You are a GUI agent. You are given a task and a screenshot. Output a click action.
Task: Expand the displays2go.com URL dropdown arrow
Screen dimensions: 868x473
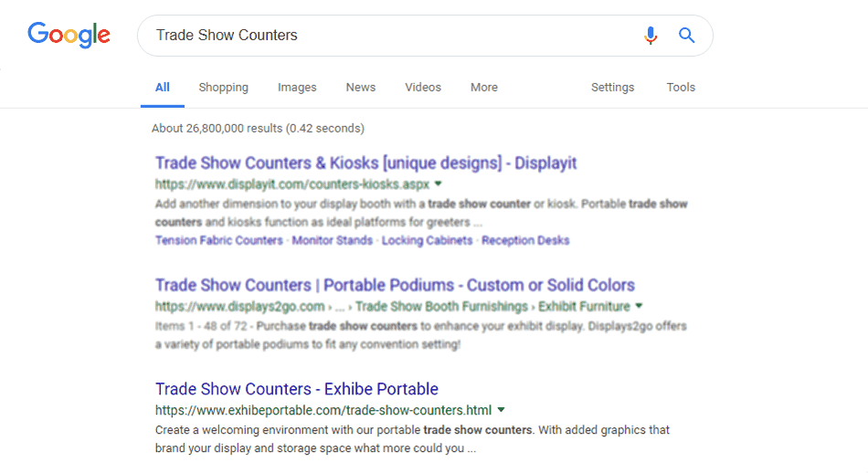(639, 306)
